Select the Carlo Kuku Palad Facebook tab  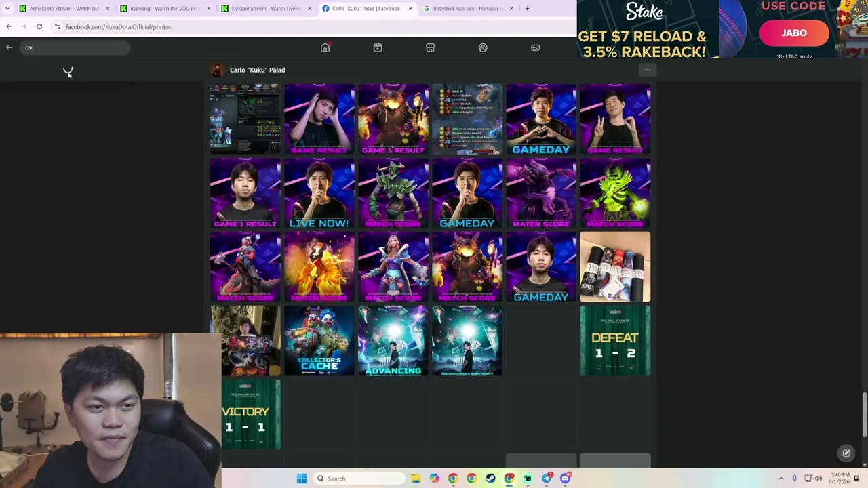point(368,9)
